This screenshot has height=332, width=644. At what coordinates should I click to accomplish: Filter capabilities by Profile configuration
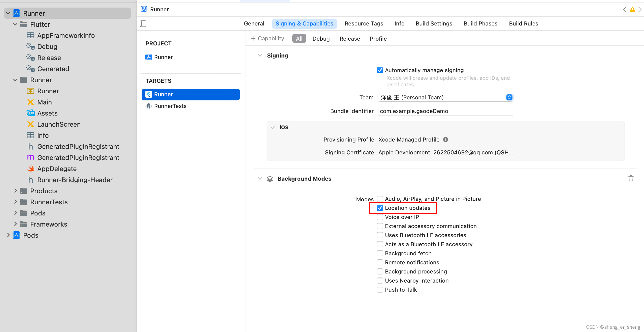[378, 39]
